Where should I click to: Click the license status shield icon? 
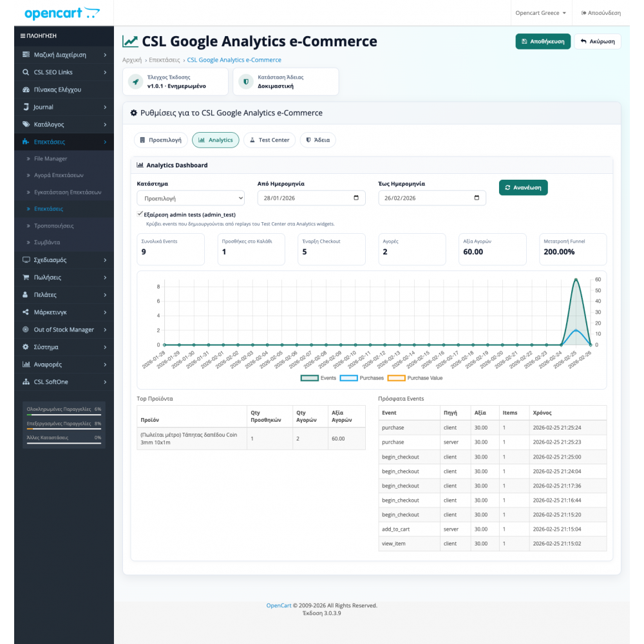(x=245, y=82)
